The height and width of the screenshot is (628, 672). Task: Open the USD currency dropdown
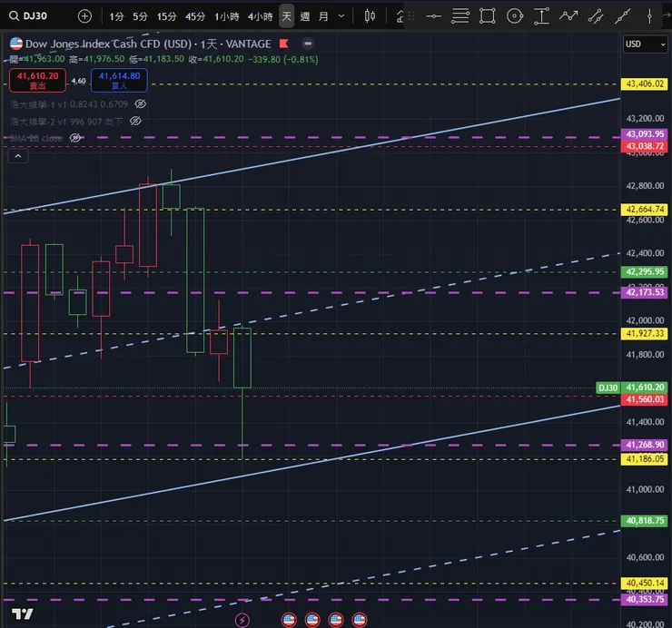(x=646, y=44)
